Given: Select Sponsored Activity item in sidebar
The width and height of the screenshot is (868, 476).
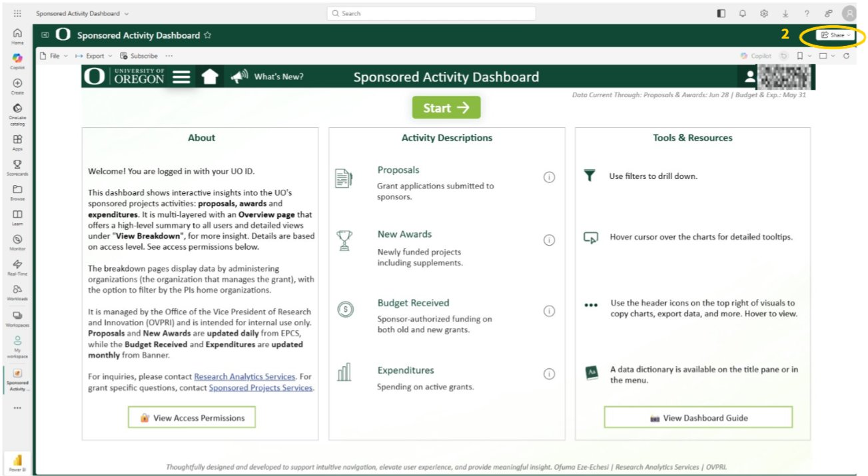Looking at the screenshot, I should click(x=17, y=379).
